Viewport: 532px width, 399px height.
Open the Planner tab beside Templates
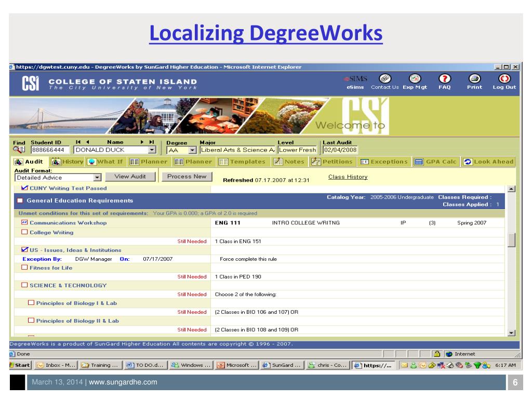193,162
